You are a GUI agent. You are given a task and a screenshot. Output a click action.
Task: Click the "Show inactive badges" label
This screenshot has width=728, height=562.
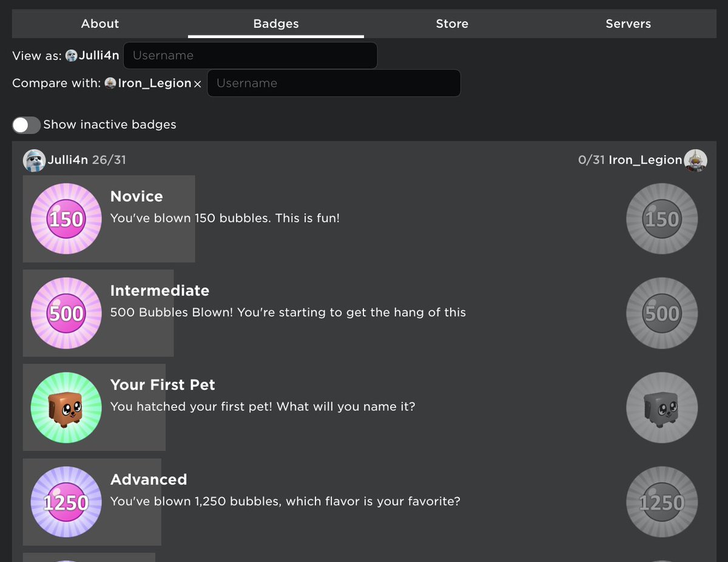[110, 125]
